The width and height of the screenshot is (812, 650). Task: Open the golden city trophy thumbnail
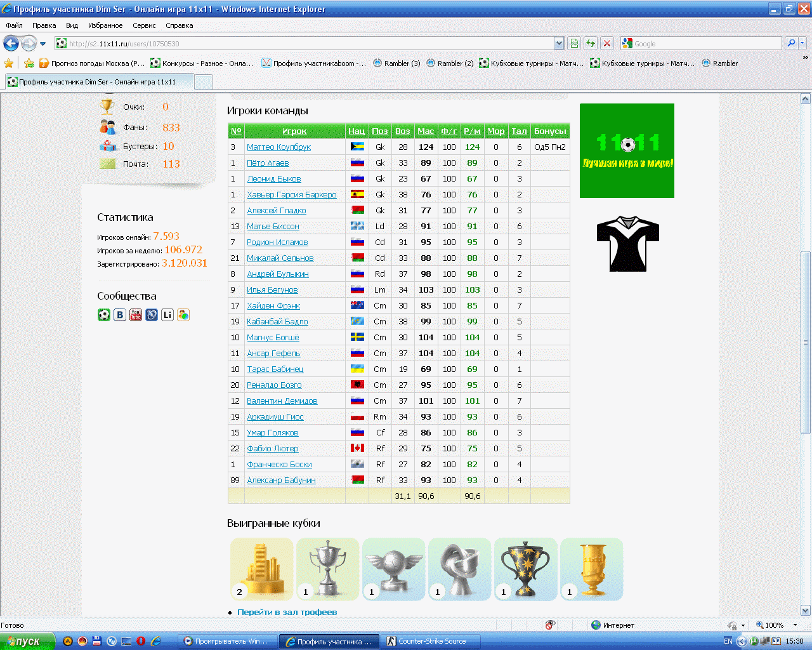point(262,569)
